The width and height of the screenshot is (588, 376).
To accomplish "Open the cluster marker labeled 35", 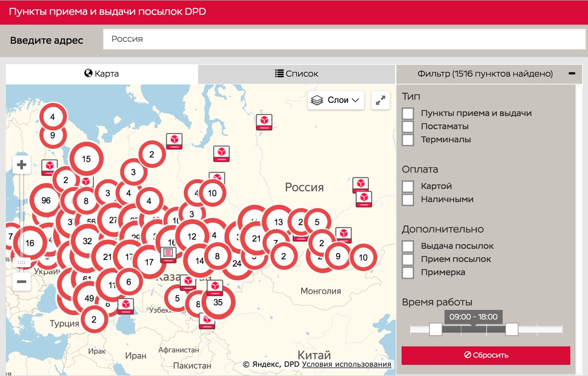I will point(218,302).
